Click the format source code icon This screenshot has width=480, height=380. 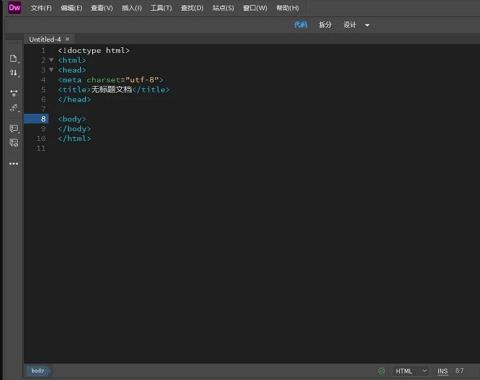(14, 143)
